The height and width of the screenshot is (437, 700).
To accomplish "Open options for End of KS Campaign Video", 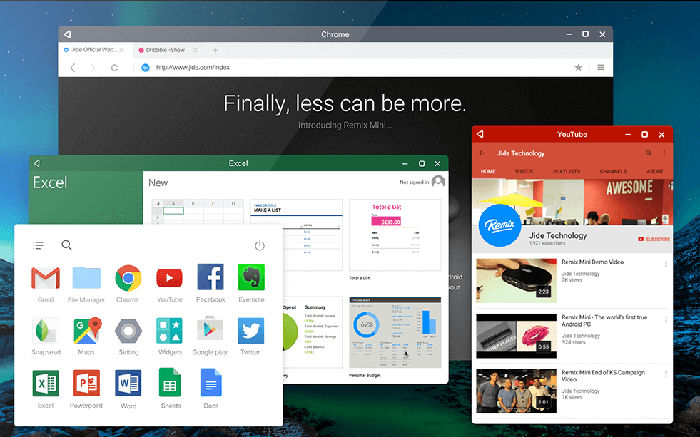I will tap(666, 374).
